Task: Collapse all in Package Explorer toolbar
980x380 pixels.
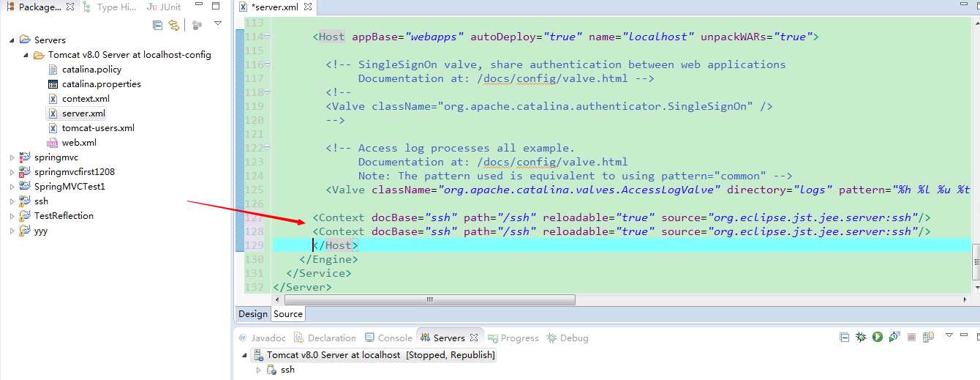Action: click(x=157, y=25)
